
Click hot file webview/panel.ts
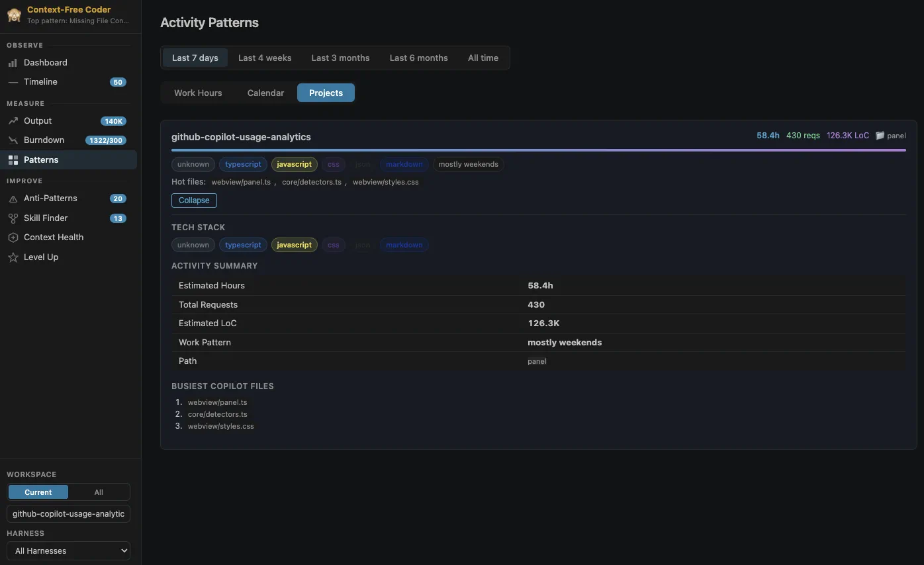241,182
